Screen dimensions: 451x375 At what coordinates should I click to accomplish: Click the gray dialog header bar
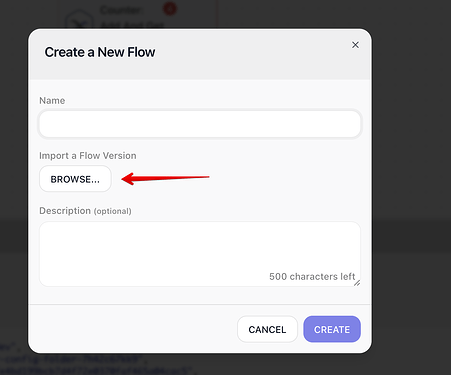[x=200, y=54]
